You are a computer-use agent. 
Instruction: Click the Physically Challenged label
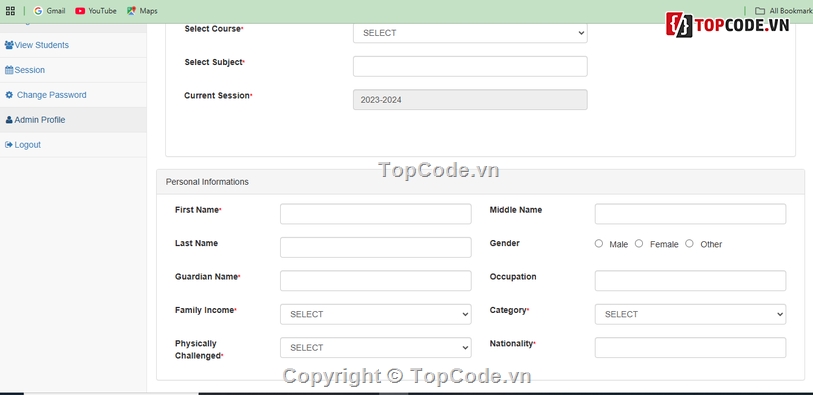coord(199,349)
